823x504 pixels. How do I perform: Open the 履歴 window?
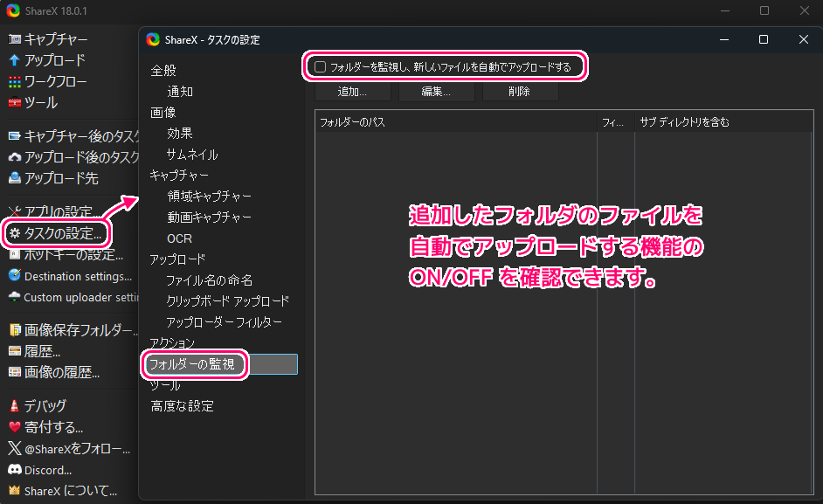39,351
